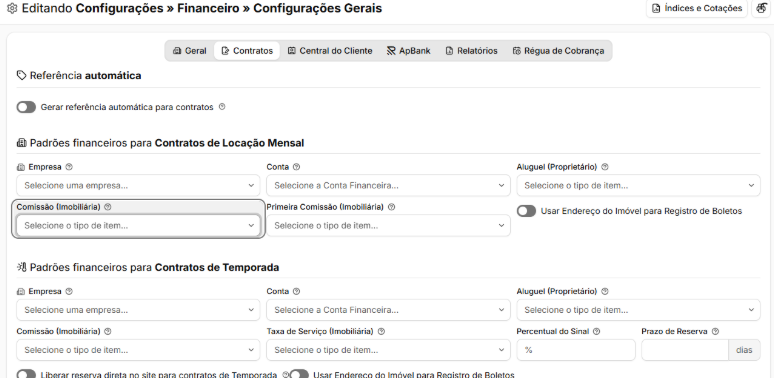Click the tag icon beside Referência automática

pyautogui.click(x=21, y=76)
